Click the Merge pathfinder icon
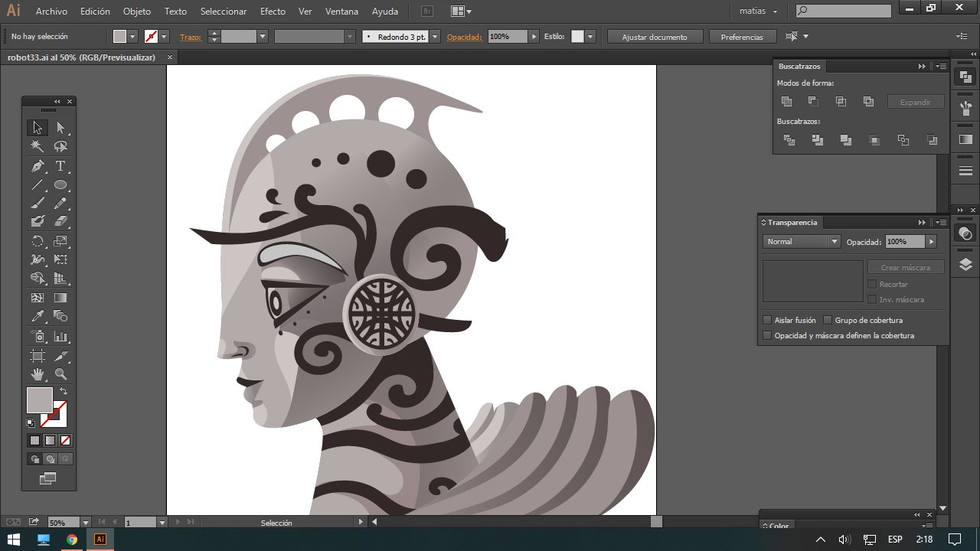Image resolution: width=980 pixels, height=551 pixels. [845, 140]
